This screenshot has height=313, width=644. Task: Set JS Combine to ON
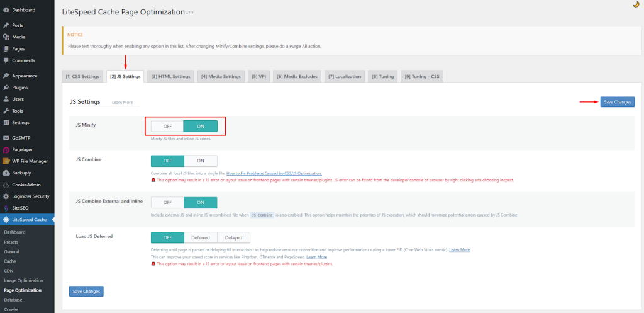pos(201,161)
